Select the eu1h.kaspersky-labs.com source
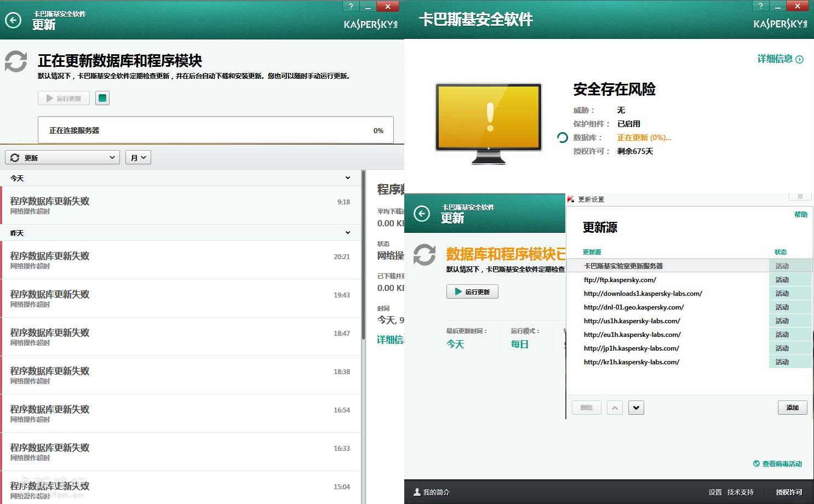The width and height of the screenshot is (814, 504). click(689, 334)
